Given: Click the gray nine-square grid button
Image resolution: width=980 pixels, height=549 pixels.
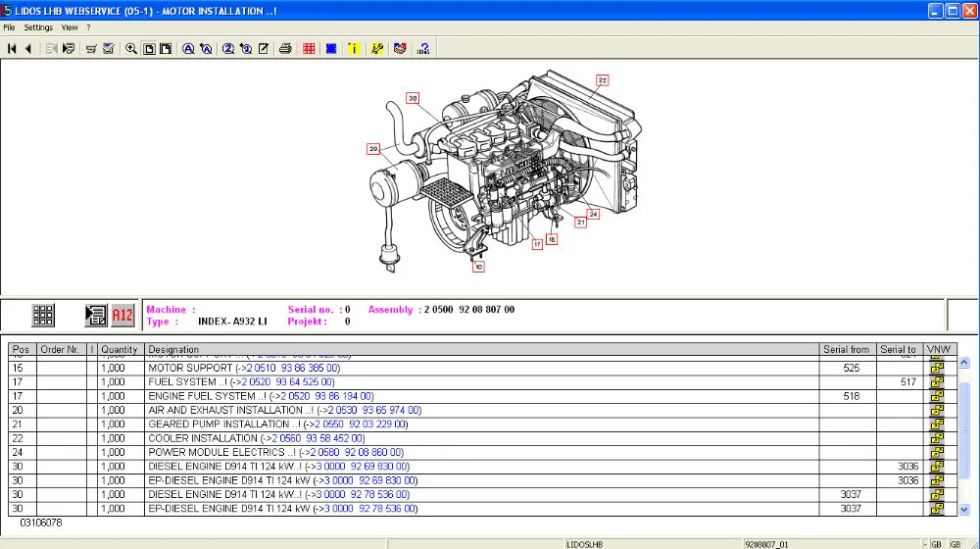Looking at the screenshot, I should tap(43, 315).
